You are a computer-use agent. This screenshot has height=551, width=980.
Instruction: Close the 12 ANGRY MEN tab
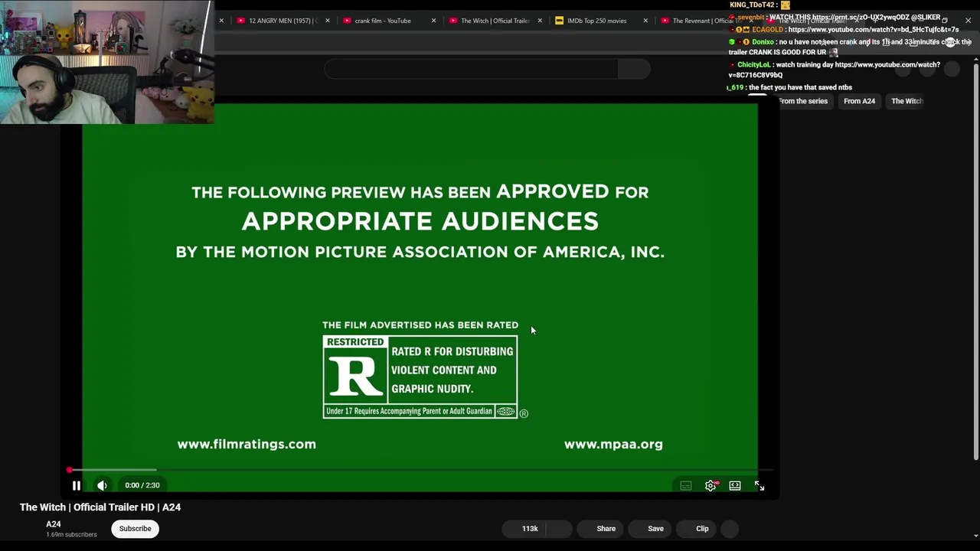coord(328,21)
